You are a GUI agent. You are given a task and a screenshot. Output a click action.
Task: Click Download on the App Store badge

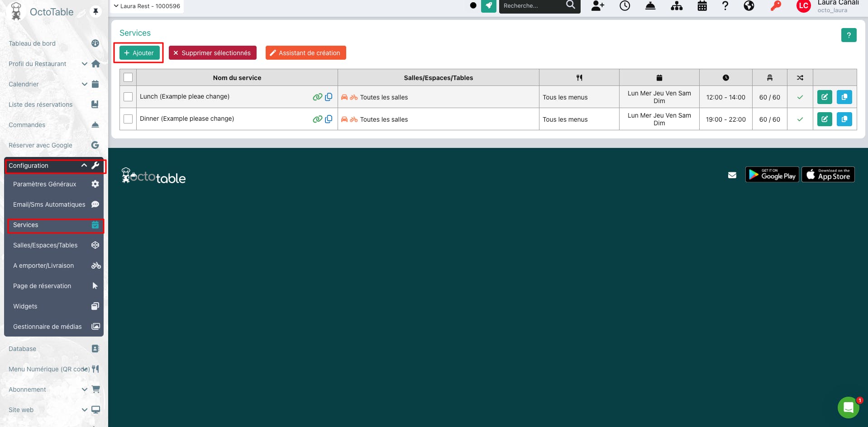828,175
